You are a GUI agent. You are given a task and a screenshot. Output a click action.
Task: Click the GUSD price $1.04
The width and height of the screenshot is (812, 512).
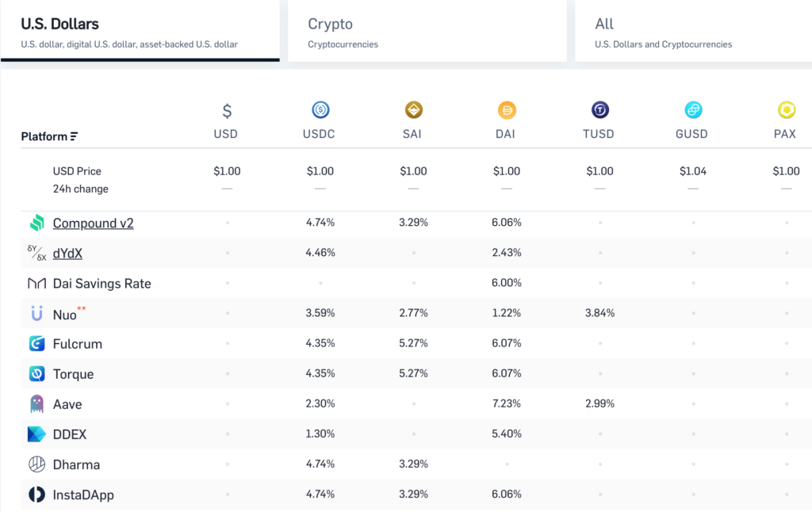click(693, 171)
